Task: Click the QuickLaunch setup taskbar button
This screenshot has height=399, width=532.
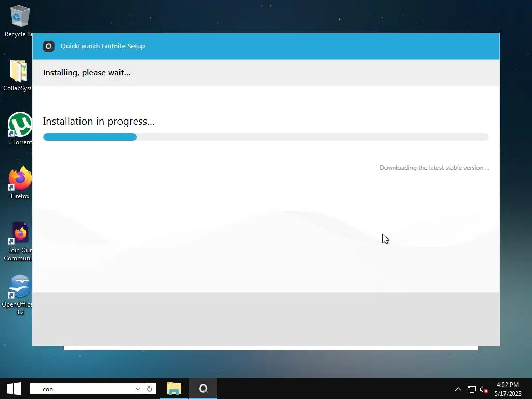Action: pos(203,389)
